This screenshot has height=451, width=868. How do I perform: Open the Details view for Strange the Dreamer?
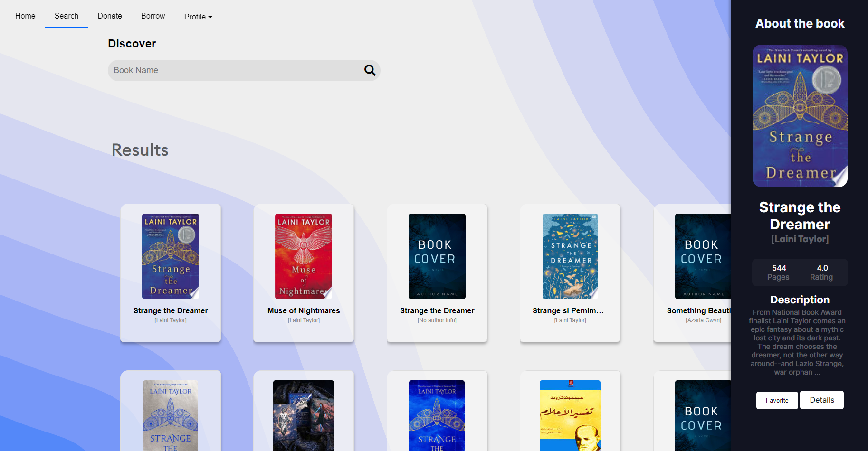pyautogui.click(x=822, y=400)
